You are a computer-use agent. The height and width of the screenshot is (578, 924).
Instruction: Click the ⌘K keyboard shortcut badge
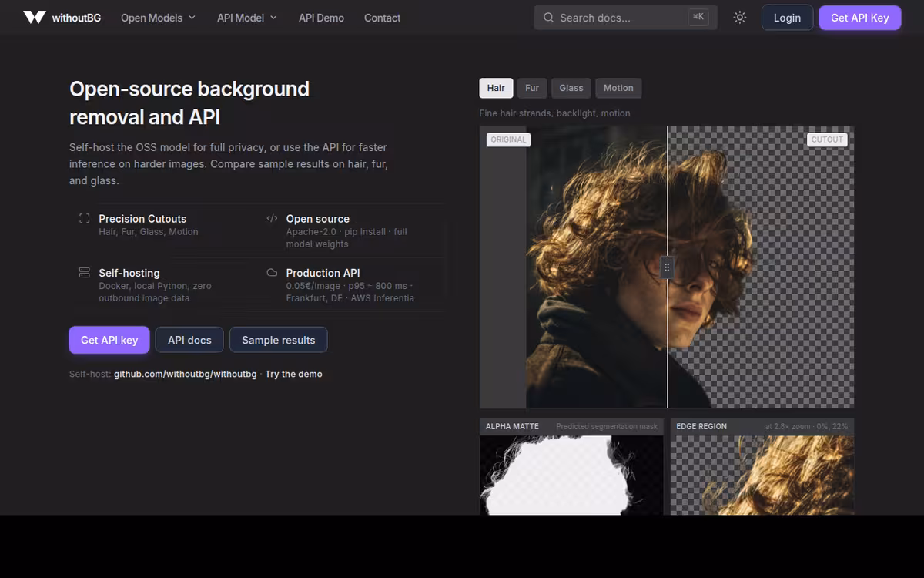pos(698,16)
